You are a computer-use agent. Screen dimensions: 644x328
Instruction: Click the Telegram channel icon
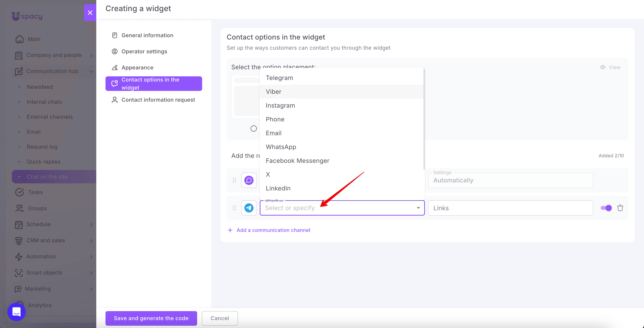pos(249,208)
